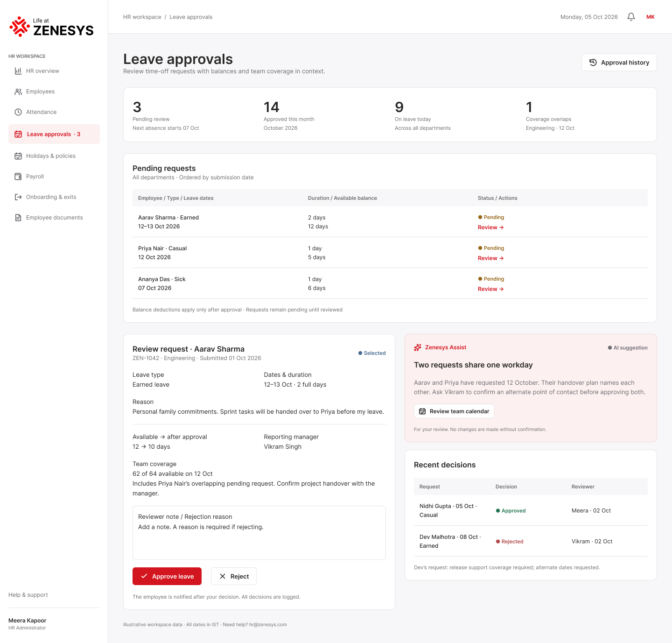The image size is (672, 643).
Task: Review Ananya Das's sick leave request
Action: point(490,289)
